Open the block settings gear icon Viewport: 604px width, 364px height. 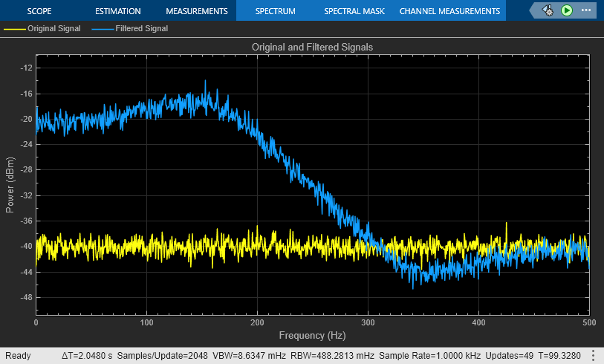pyautogui.click(x=548, y=10)
